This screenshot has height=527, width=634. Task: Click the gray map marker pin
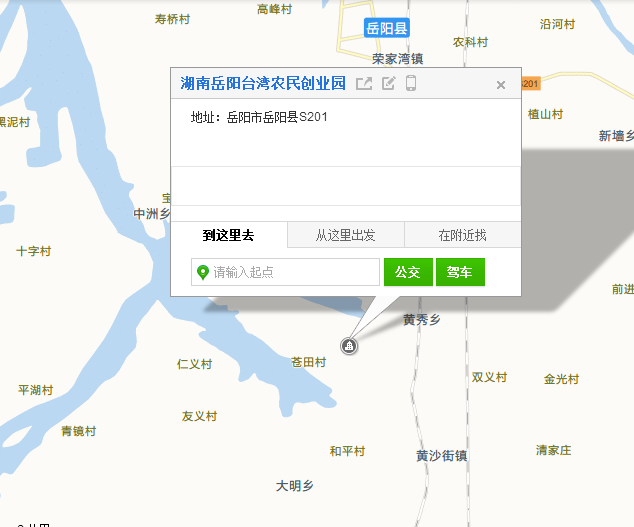click(349, 345)
